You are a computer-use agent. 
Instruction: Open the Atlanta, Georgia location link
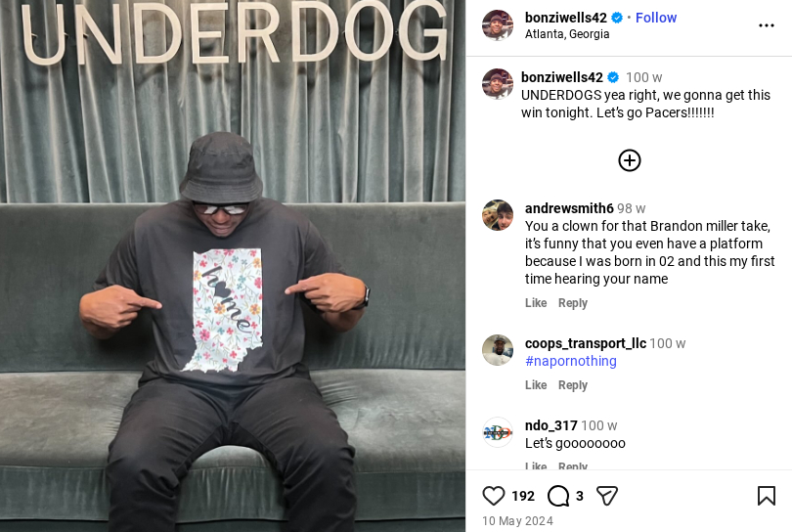pyautogui.click(x=567, y=34)
